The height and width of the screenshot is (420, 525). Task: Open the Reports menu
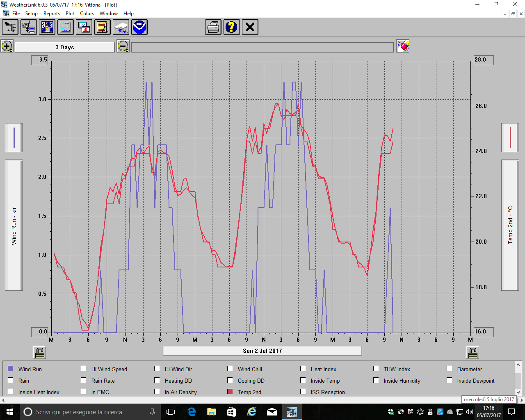[x=52, y=14]
